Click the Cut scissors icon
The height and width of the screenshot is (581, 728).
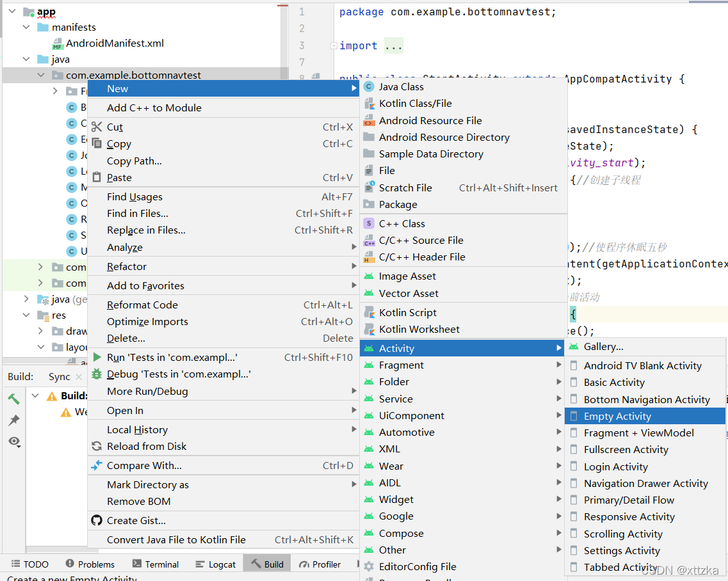(97, 127)
